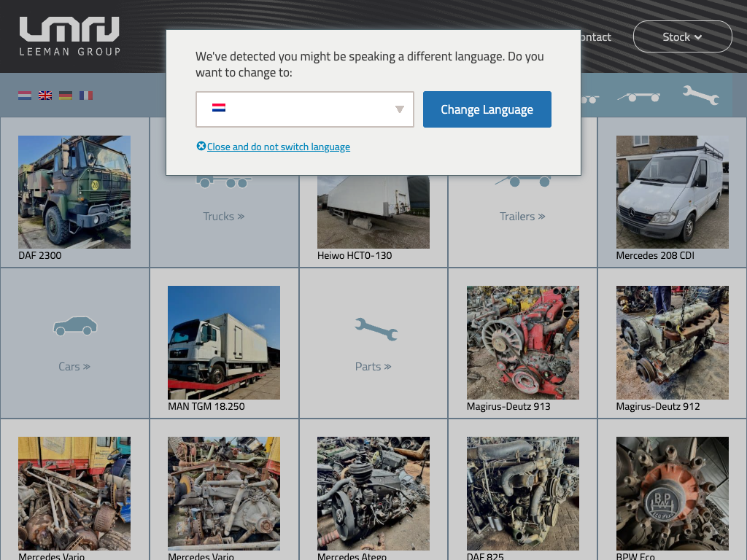The image size is (747, 560).
Task: Click the wrench parts icon in top bar
Action: pos(700,95)
